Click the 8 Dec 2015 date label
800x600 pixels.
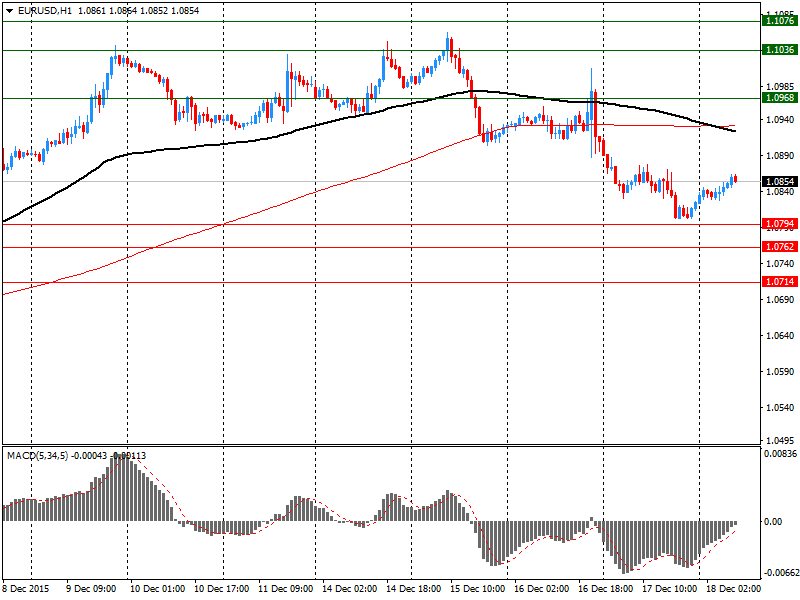27,589
